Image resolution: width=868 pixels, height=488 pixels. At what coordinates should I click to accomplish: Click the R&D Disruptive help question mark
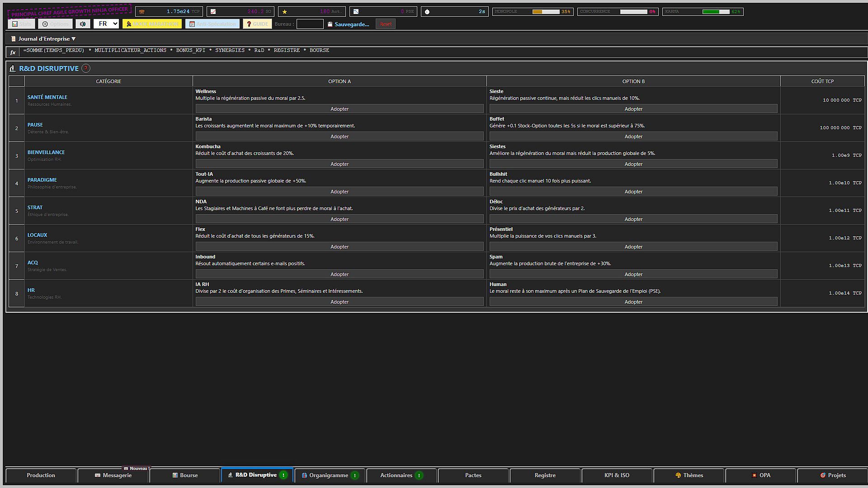click(86, 68)
